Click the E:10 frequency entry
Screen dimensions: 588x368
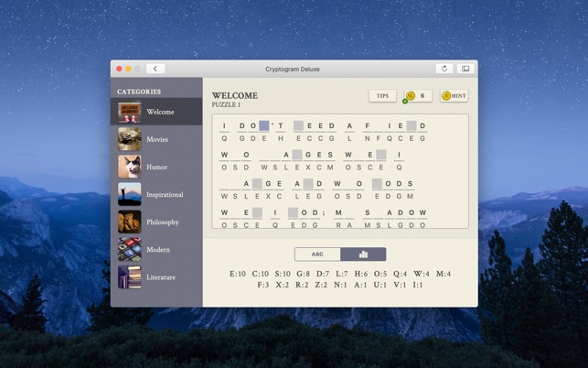(238, 274)
